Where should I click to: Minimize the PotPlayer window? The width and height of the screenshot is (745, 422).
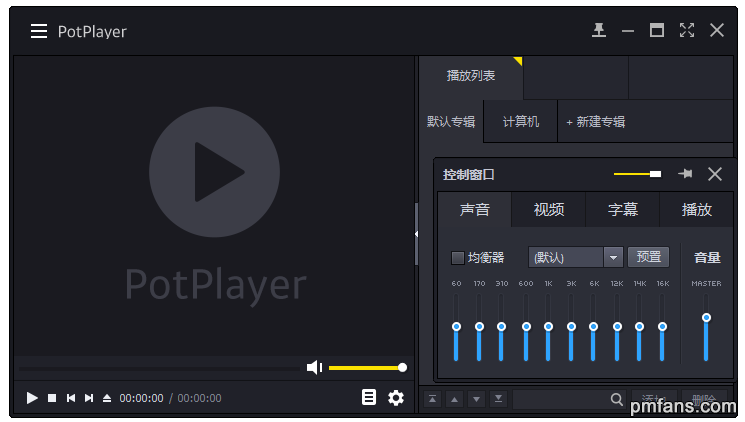628,31
